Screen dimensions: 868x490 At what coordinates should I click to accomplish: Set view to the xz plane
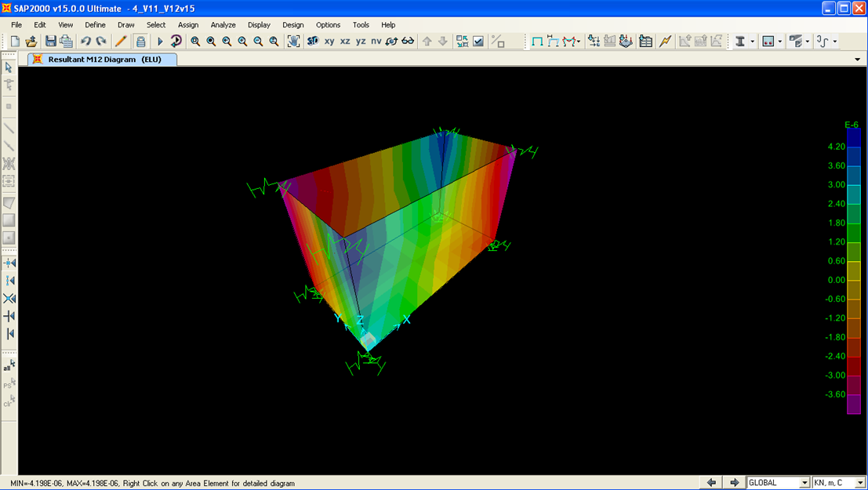(345, 42)
